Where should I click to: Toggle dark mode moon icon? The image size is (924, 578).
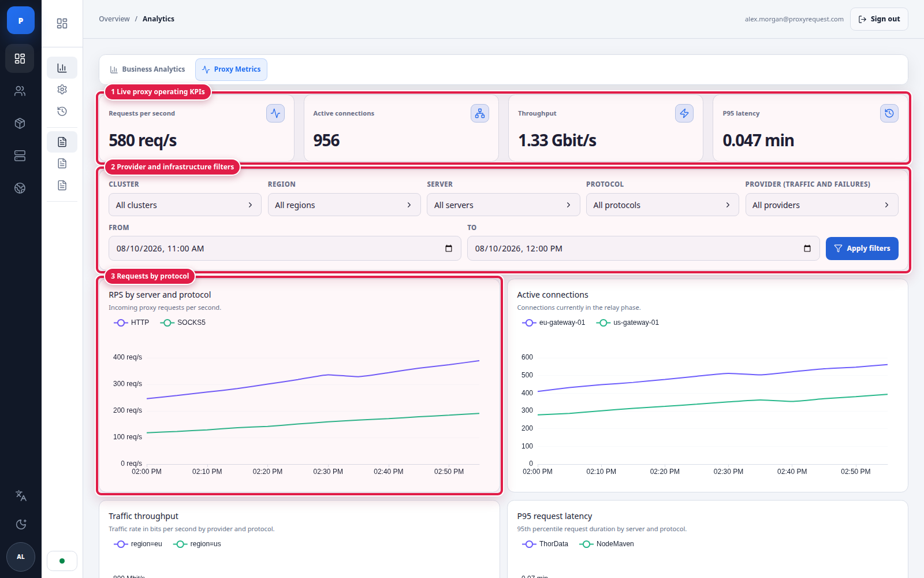[21, 524]
